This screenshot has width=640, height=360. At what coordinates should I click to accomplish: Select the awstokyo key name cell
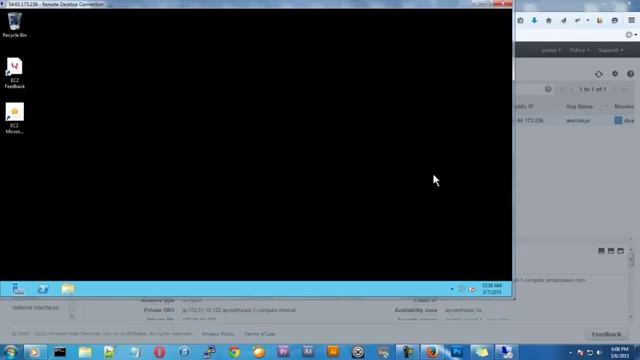[578, 120]
